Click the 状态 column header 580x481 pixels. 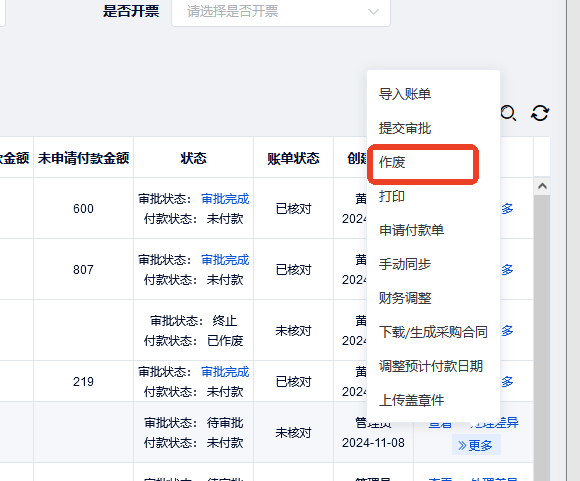pos(193,158)
